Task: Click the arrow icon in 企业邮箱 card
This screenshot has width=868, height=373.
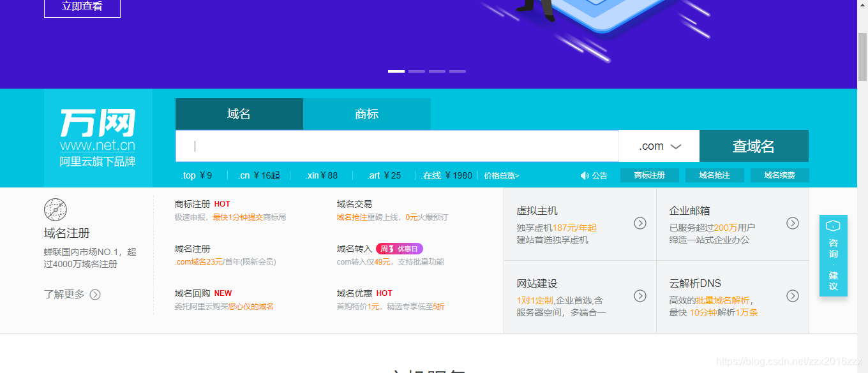Action: (x=793, y=223)
